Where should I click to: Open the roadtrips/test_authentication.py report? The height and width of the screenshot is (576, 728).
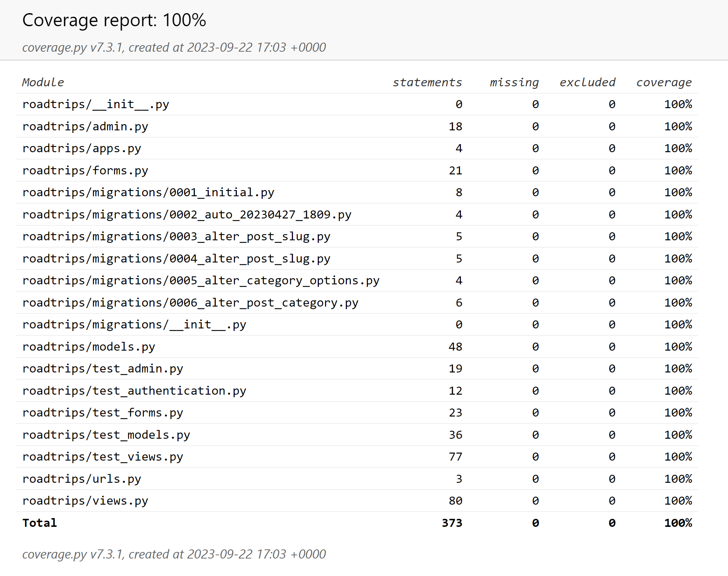coord(134,391)
